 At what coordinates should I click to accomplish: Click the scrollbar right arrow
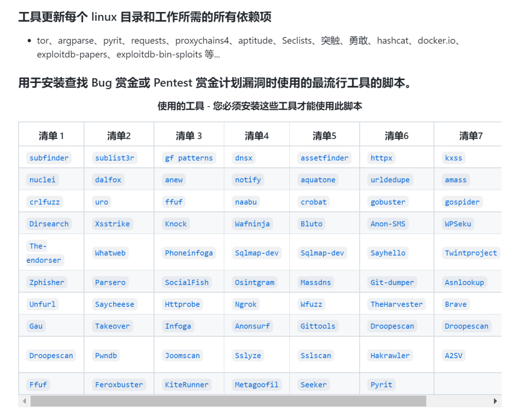coord(495,401)
